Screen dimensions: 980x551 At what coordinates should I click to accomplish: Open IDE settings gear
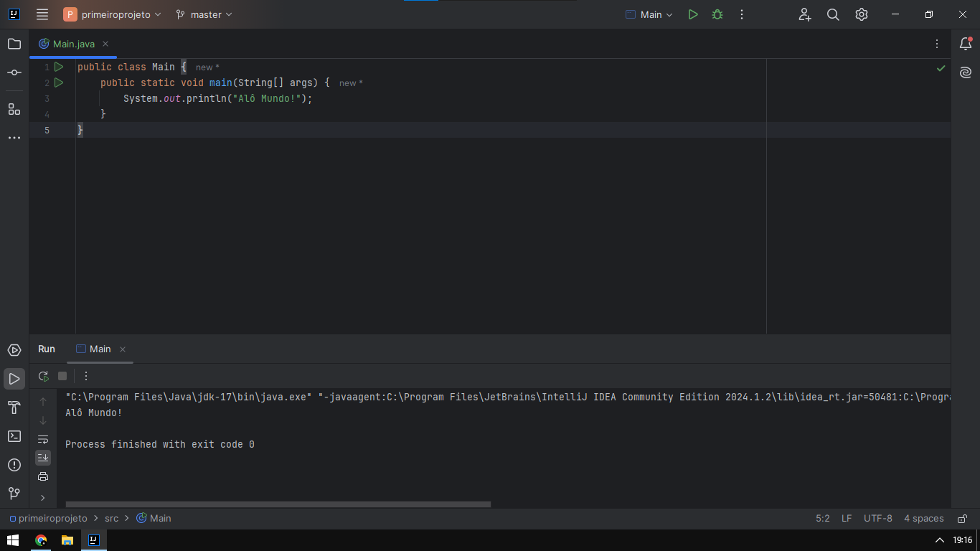[x=862, y=14]
